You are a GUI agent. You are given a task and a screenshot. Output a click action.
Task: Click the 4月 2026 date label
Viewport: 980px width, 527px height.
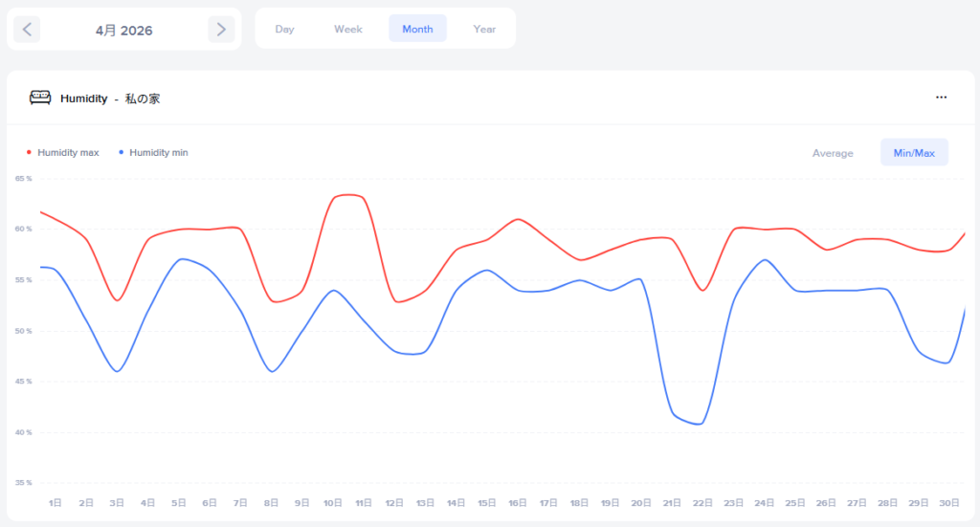[123, 30]
